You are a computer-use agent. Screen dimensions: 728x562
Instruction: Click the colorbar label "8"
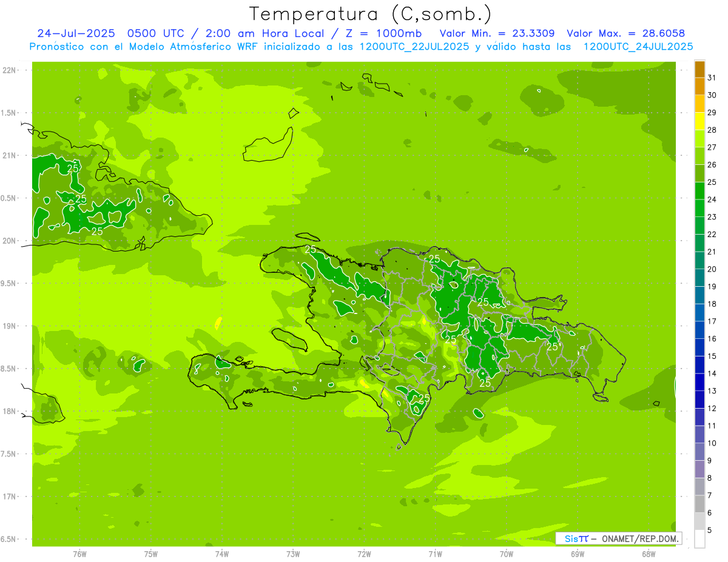(710, 478)
